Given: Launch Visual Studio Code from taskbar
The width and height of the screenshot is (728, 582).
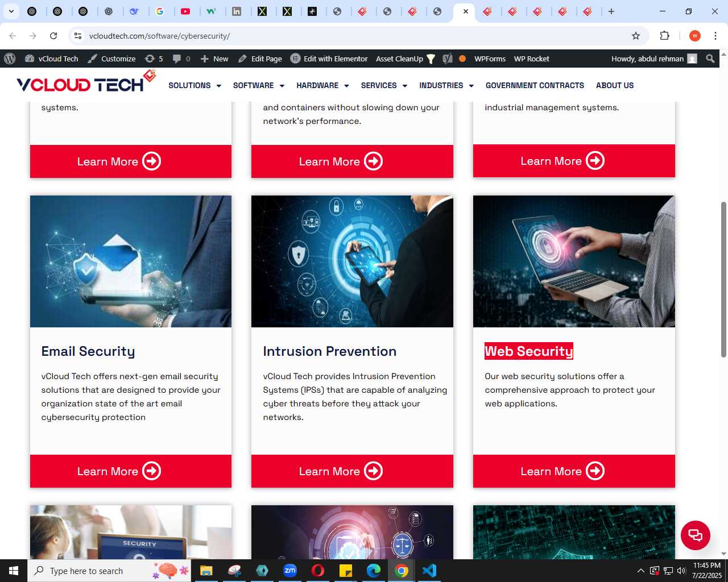Looking at the screenshot, I should (x=429, y=571).
